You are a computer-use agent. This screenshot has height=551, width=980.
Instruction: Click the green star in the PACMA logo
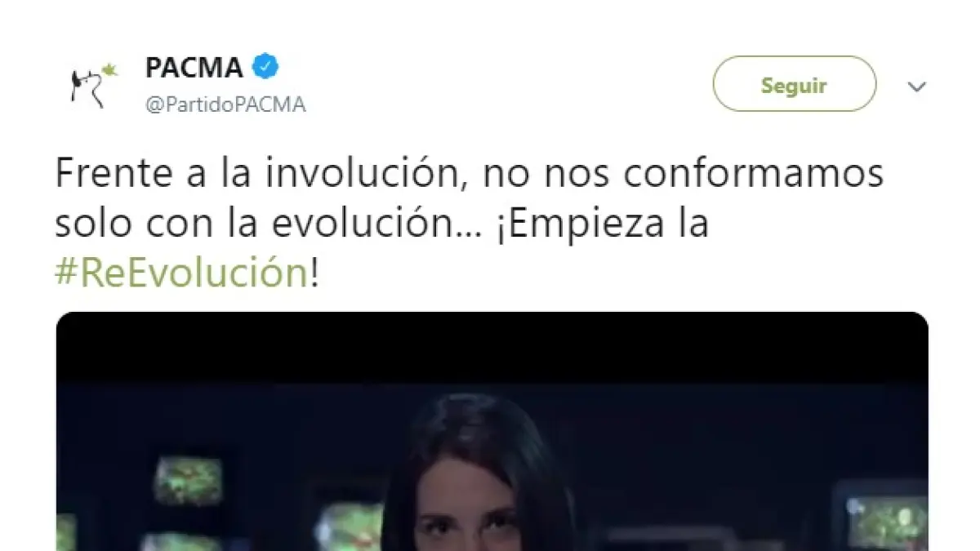click(x=109, y=72)
